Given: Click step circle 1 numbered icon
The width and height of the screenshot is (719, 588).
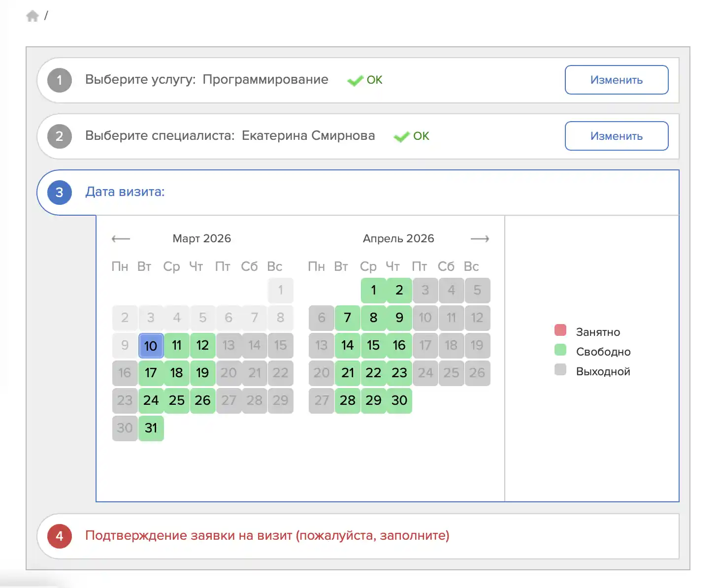Looking at the screenshot, I should [x=59, y=80].
